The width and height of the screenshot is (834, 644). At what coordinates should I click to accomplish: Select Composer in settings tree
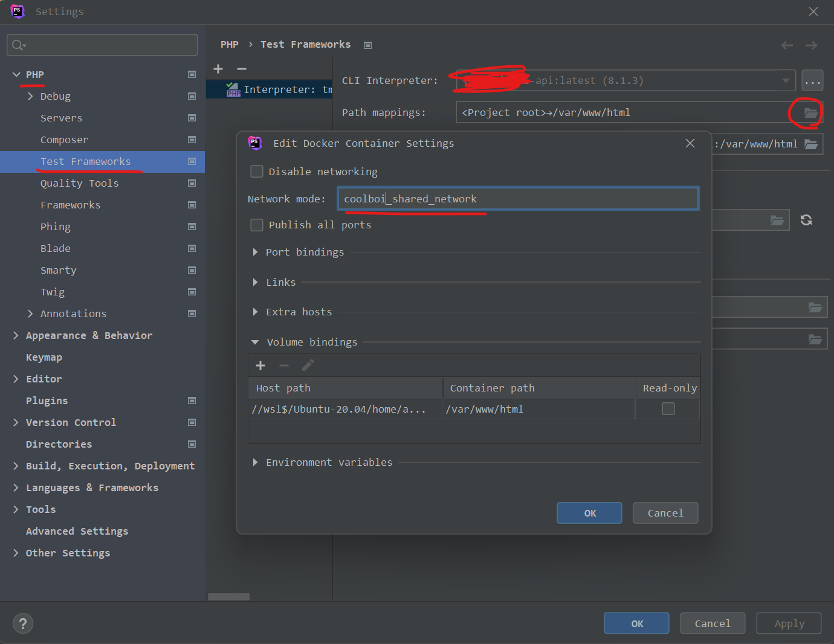64,140
